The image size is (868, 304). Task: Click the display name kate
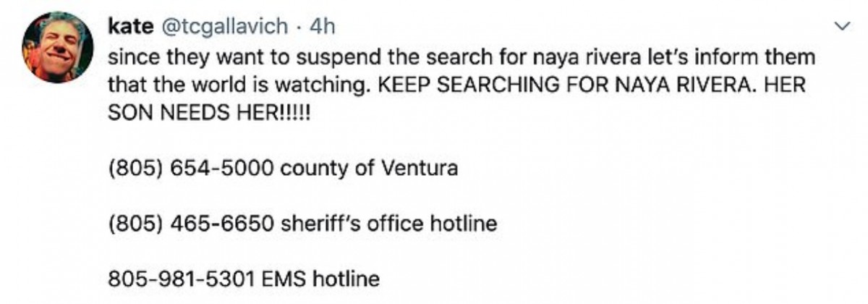pyautogui.click(x=130, y=27)
